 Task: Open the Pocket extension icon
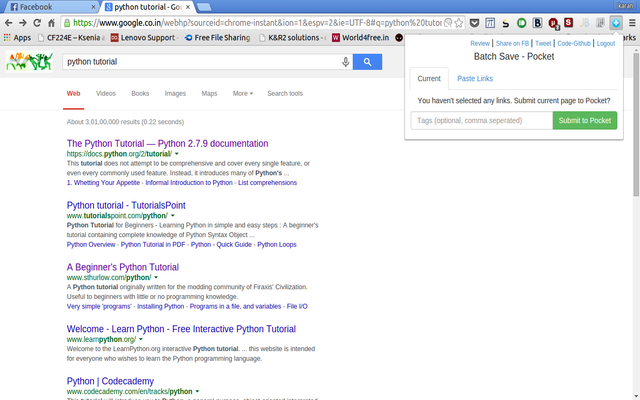click(474, 23)
